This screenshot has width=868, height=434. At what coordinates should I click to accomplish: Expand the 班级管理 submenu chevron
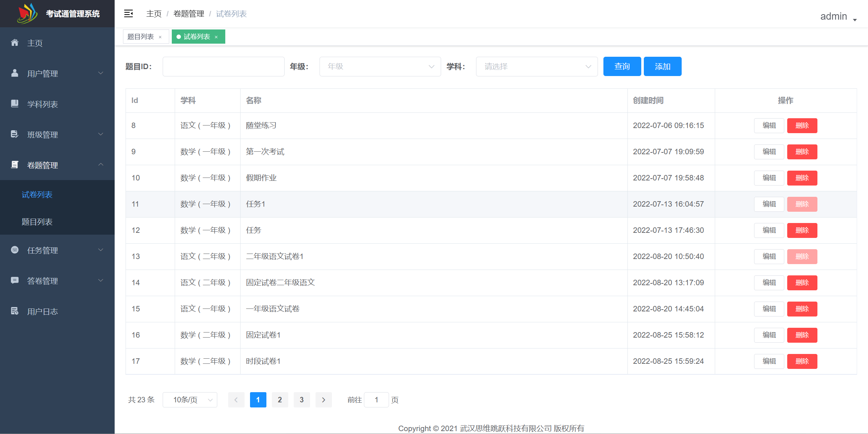click(x=101, y=134)
